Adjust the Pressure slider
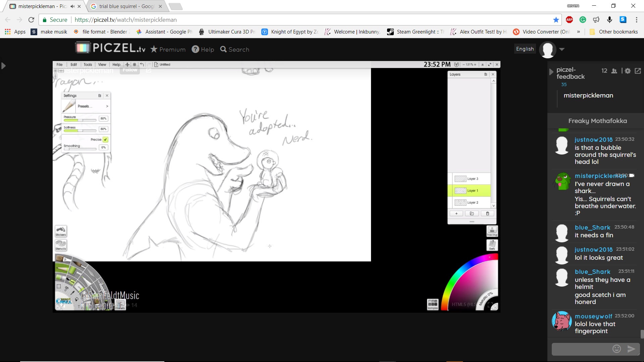Screen dimensions: 644x362 pyautogui.click(x=80, y=120)
